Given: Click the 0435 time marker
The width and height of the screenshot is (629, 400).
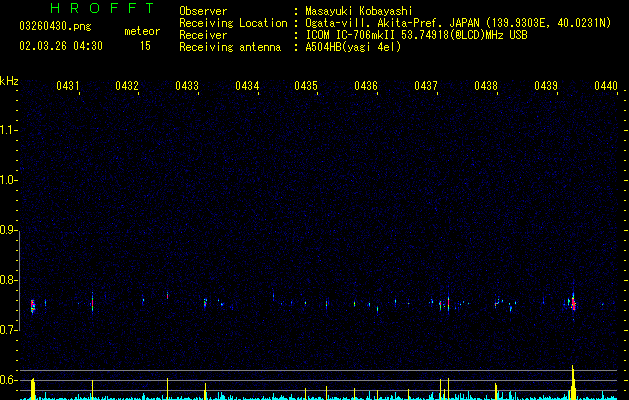Looking at the screenshot, I should (306, 86).
